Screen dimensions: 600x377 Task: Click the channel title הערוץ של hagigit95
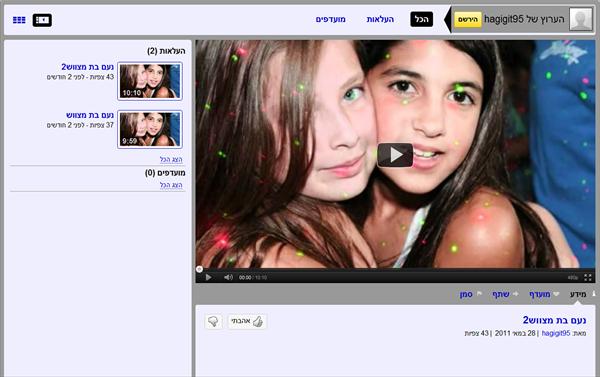524,19
